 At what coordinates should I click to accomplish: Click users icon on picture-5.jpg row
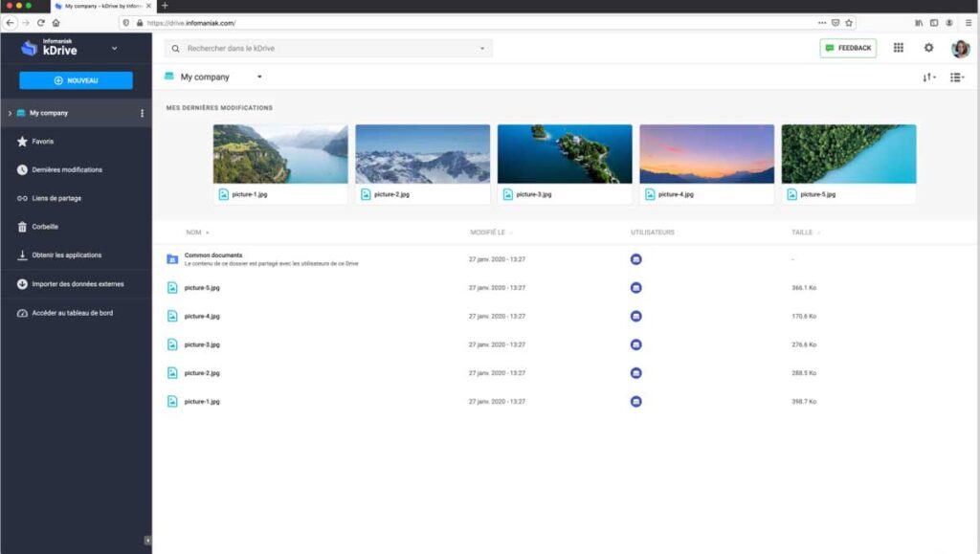pyautogui.click(x=635, y=288)
